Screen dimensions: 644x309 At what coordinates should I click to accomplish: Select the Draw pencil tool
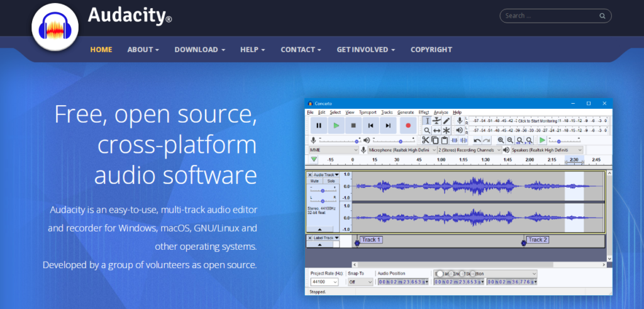point(446,120)
